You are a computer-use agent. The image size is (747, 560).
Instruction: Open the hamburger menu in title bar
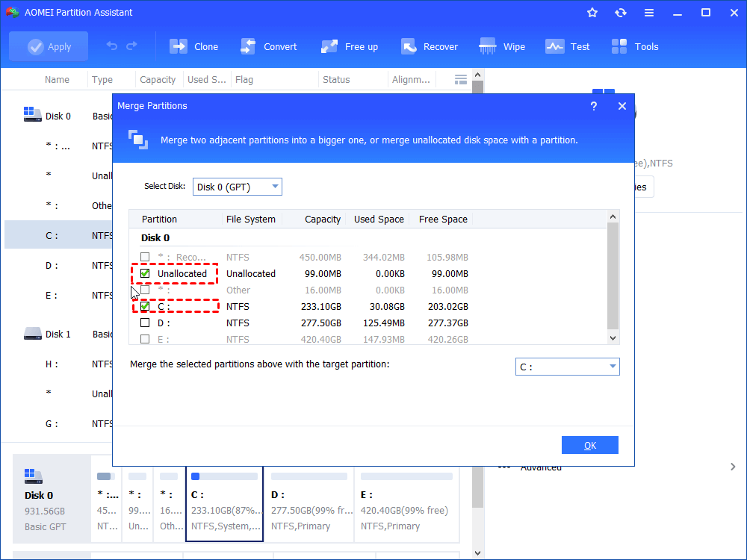[x=649, y=13]
